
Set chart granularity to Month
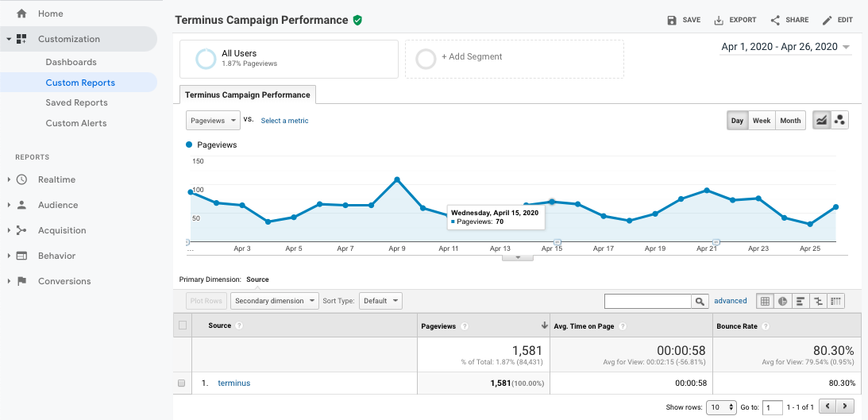pos(790,121)
